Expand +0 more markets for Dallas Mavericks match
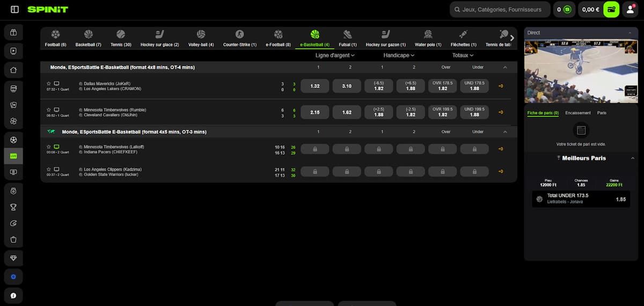This screenshot has height=306, width=644. (501, 86)
